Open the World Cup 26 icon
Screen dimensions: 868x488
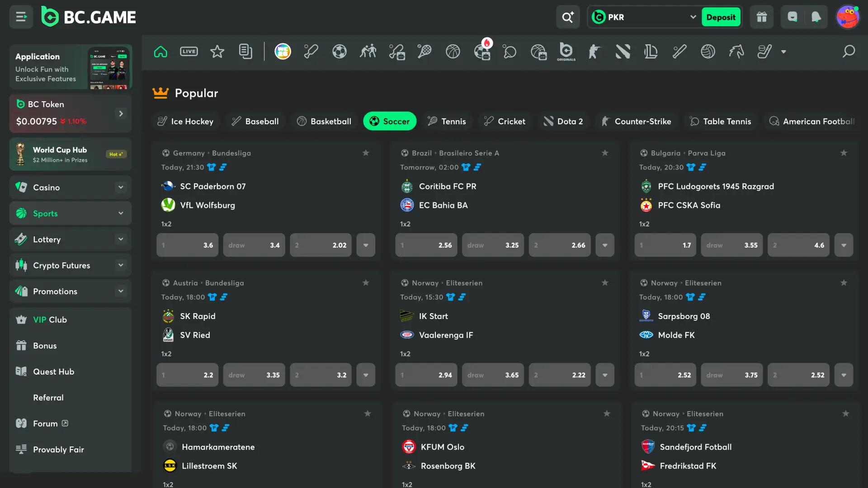(283, 52)
